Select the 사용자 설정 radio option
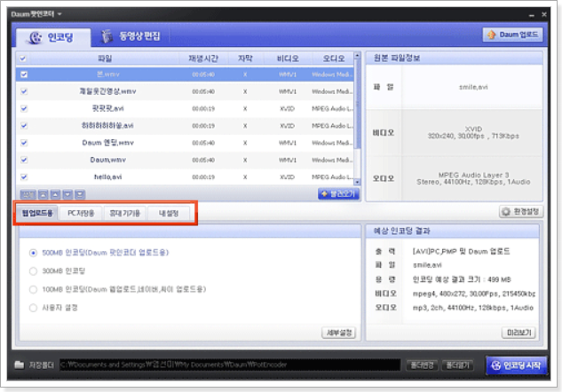562x392 pixels. 34,308
